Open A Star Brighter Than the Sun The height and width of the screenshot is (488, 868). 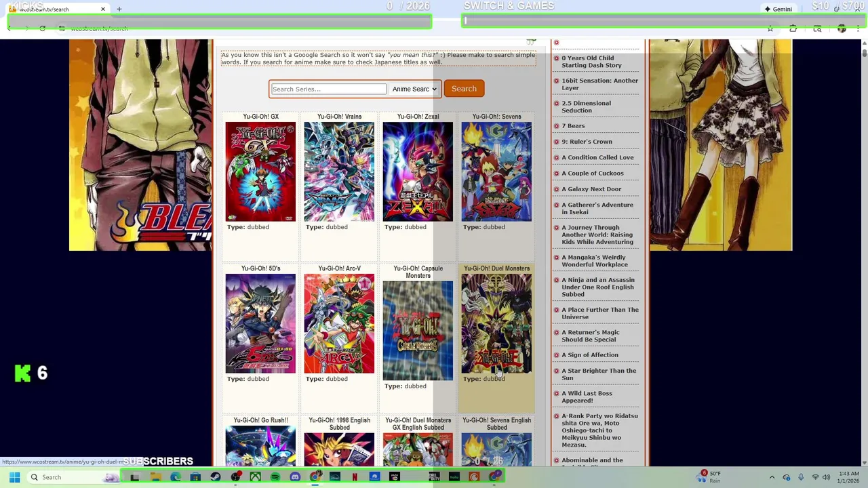tap(599, 374)
